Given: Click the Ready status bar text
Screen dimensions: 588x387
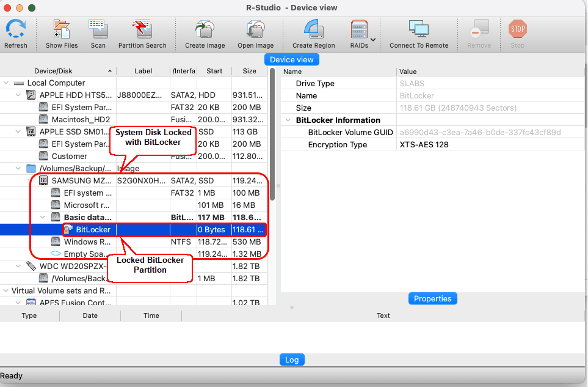Looking at the screenshot, I should coord(11,376).
